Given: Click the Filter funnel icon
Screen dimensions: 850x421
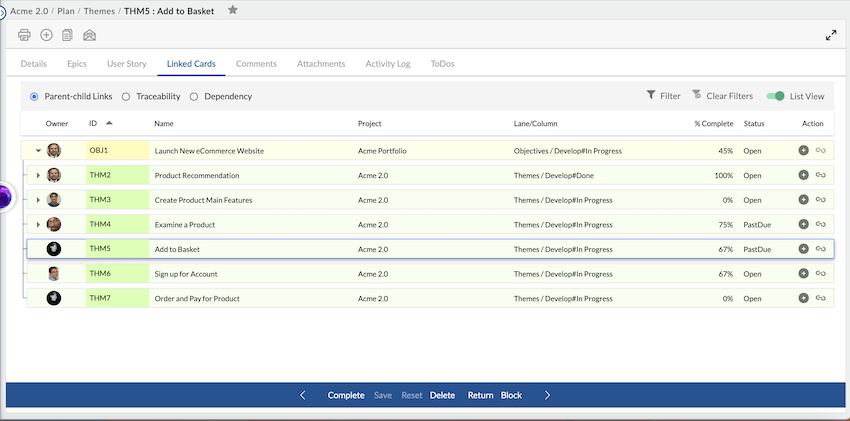Looking at the screenshot, I should click(x=651, y=95).
